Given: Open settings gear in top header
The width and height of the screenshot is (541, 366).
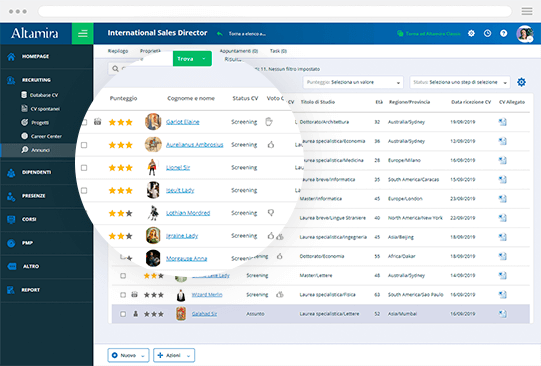Looking at the screenshot, I should point(471,33).
